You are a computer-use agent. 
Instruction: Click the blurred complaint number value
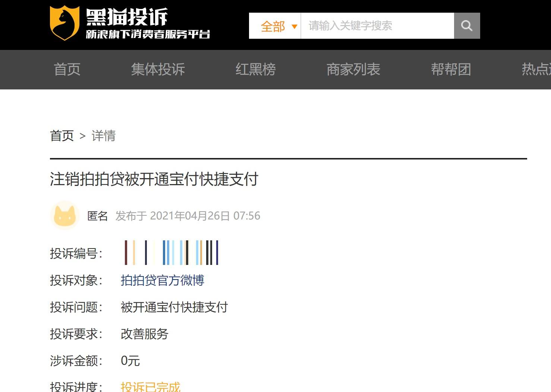coord(171,253)
